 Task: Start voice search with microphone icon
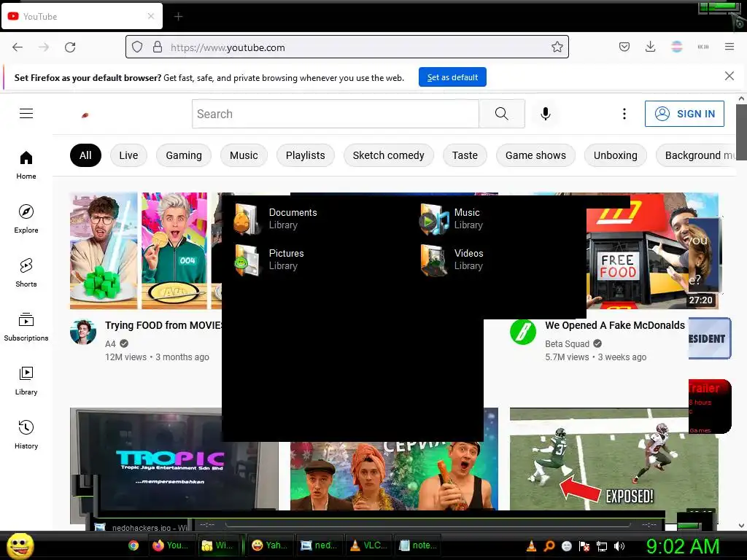click(546, 114)
